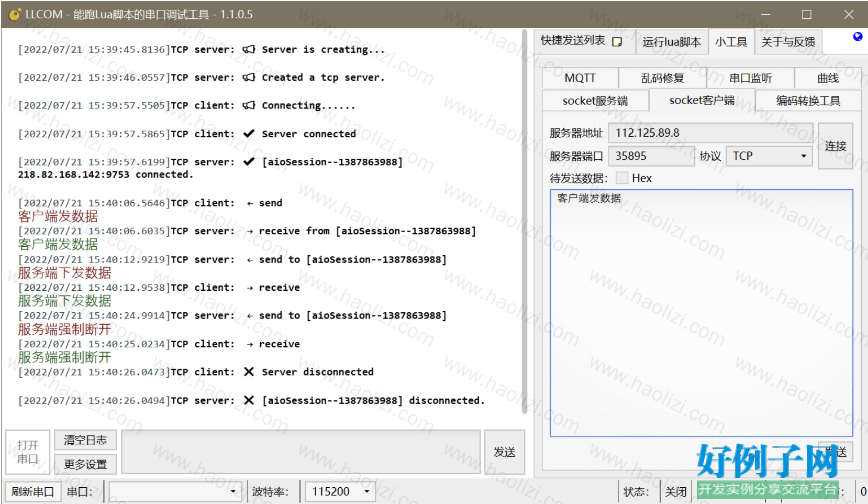This screenshot has height=504, width=868.
Task: Click the LLCOM app icon in title bar
Action: point(15,14)
